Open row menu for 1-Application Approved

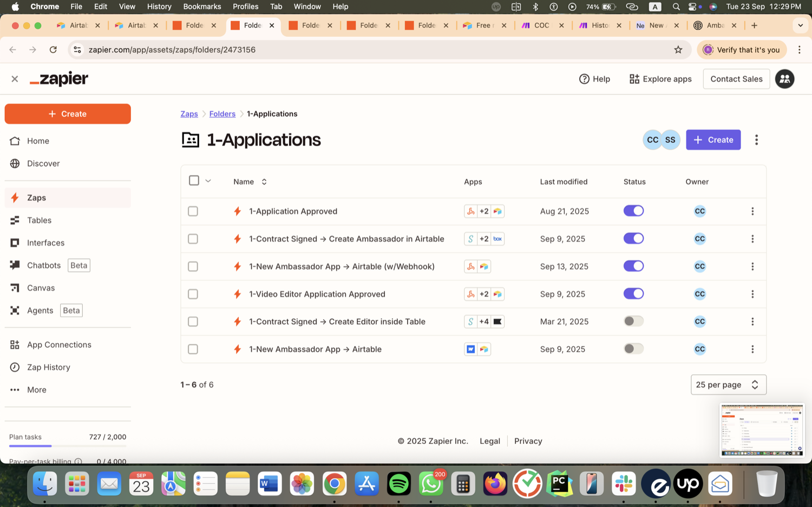coord(752,211)
